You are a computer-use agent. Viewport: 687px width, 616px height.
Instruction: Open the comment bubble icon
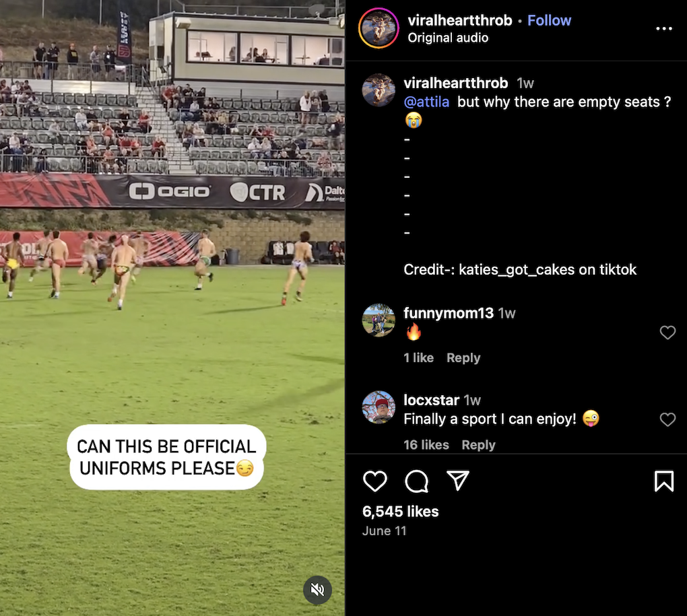[x=416, y=481]
